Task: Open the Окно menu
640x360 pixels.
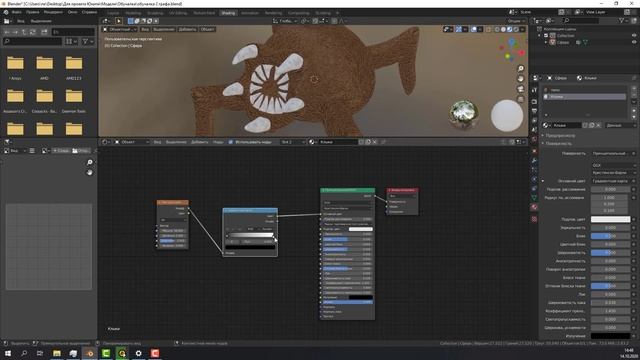Action: 72,12
